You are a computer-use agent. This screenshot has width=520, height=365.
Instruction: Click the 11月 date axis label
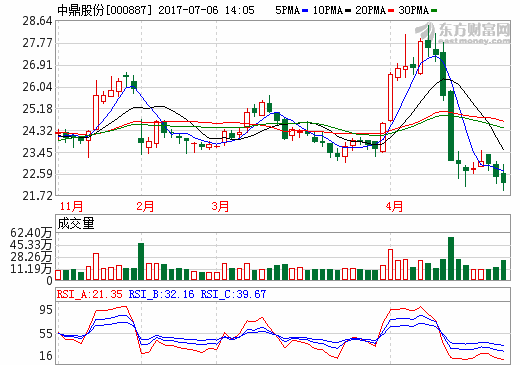pos(71,206)
